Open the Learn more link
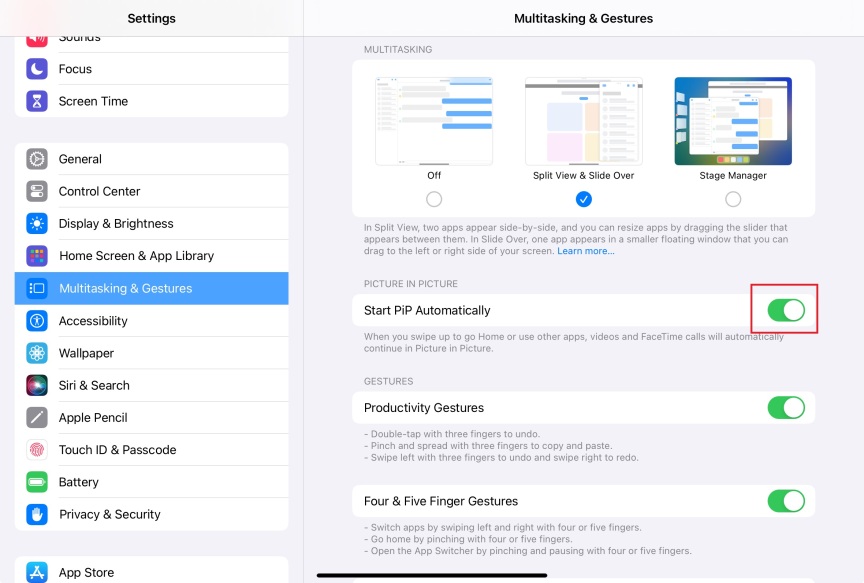The width and height of the screenshot is (864, 583). coord(586,251)
